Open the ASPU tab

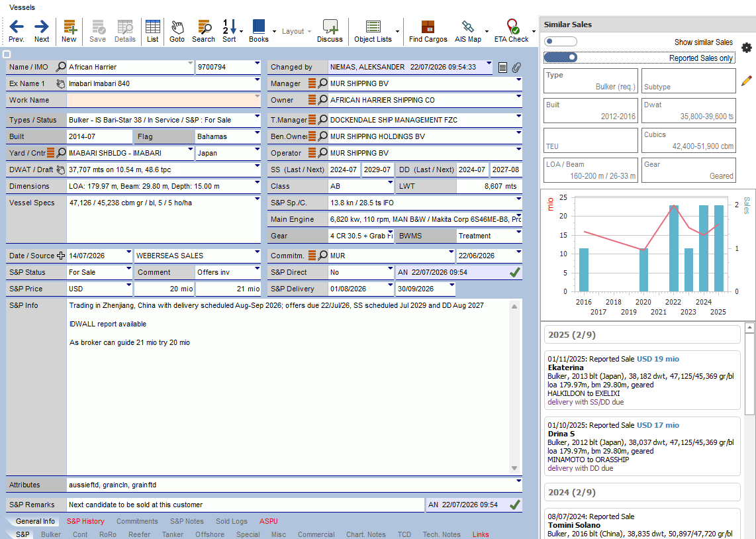[x=269, y=521]
